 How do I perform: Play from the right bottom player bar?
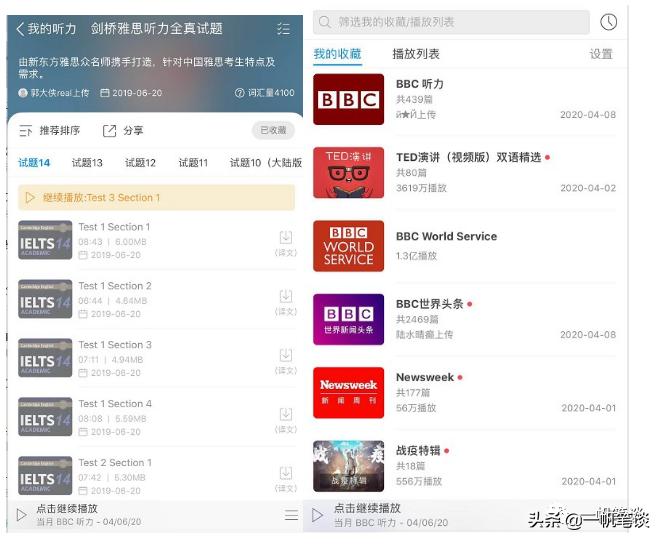click(x=317, y=515)
